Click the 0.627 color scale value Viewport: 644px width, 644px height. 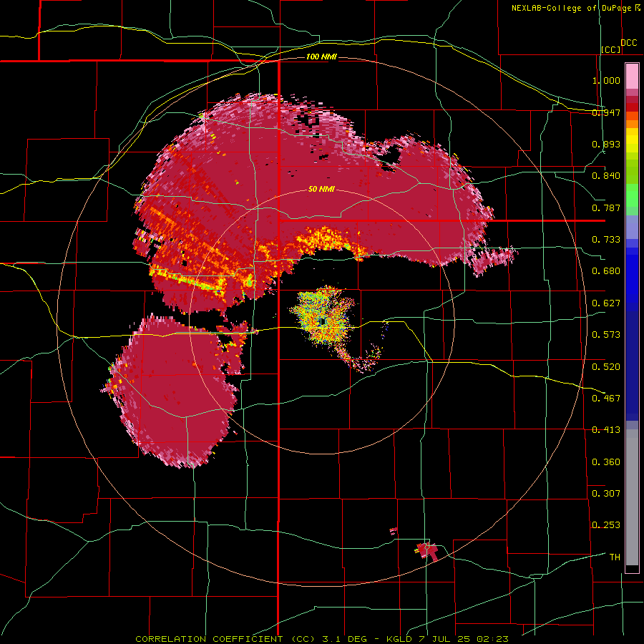606,303
